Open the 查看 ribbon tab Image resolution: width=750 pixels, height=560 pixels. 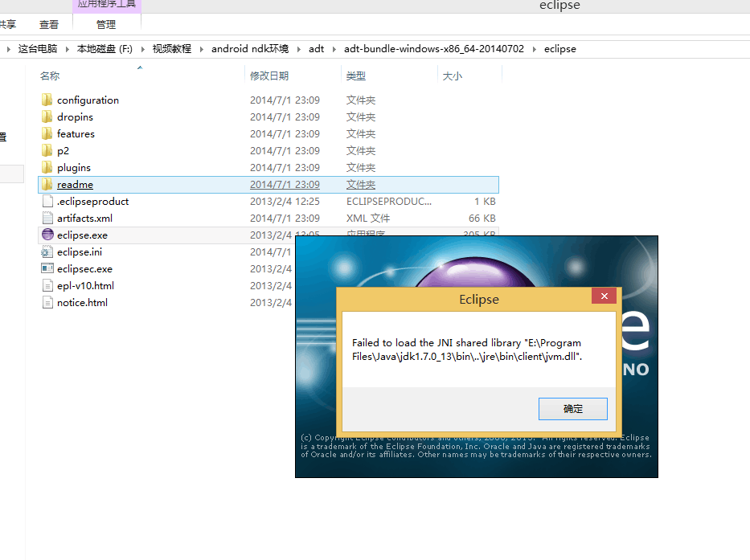(49, 24)
